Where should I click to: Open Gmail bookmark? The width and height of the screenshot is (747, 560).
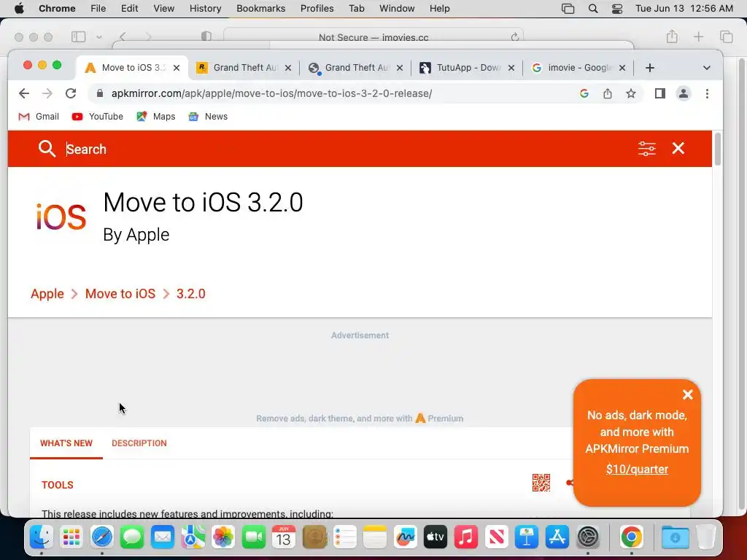[39, 116]
